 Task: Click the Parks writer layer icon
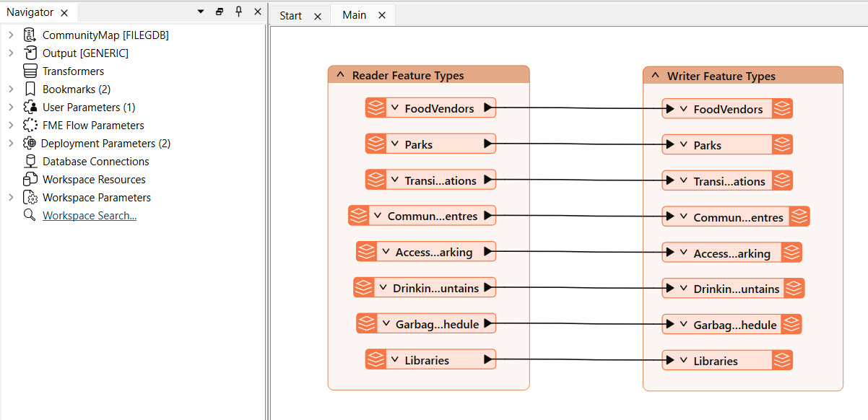(782, 145)
